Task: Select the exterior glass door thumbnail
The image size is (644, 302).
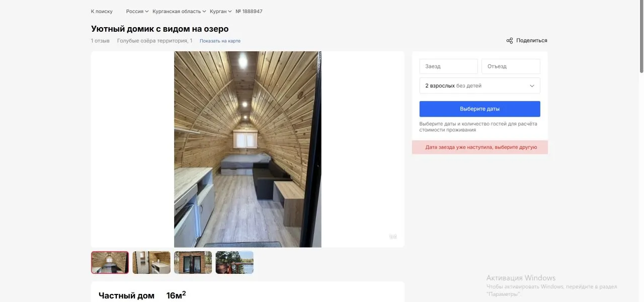Action: click(193, 262)
